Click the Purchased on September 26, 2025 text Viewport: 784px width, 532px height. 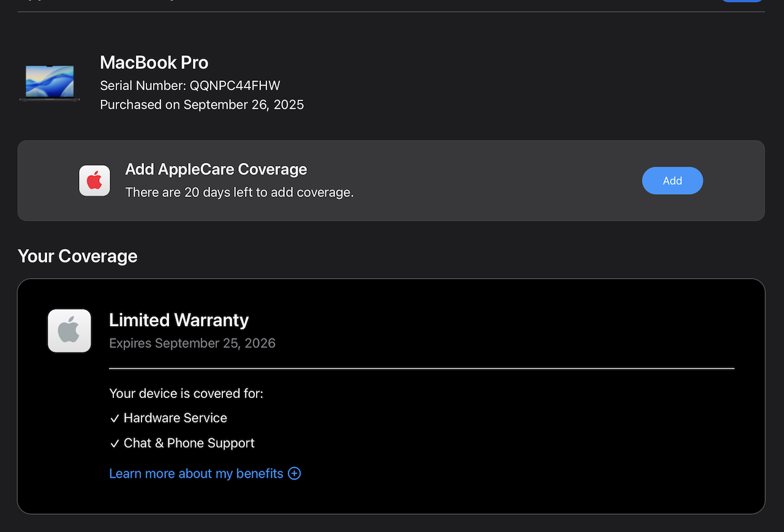coord(202,105)
